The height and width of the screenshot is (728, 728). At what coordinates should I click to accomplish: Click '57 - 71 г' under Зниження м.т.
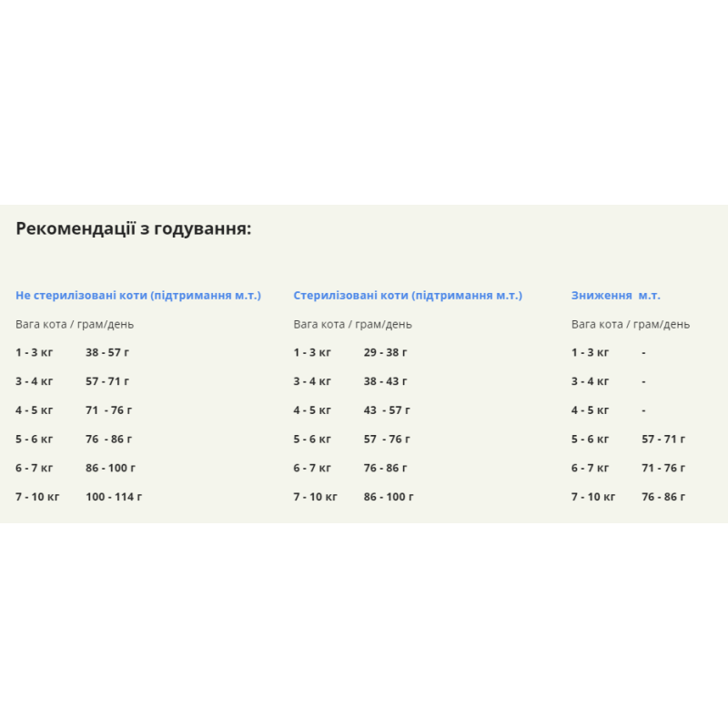click(x=663, y=440)
